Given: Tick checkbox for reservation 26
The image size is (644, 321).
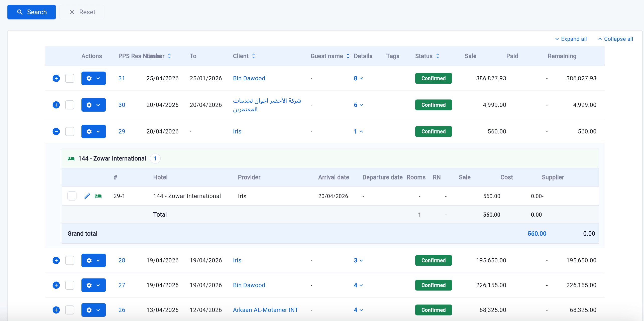Looking at the screenshot, I should pos(70,310).
